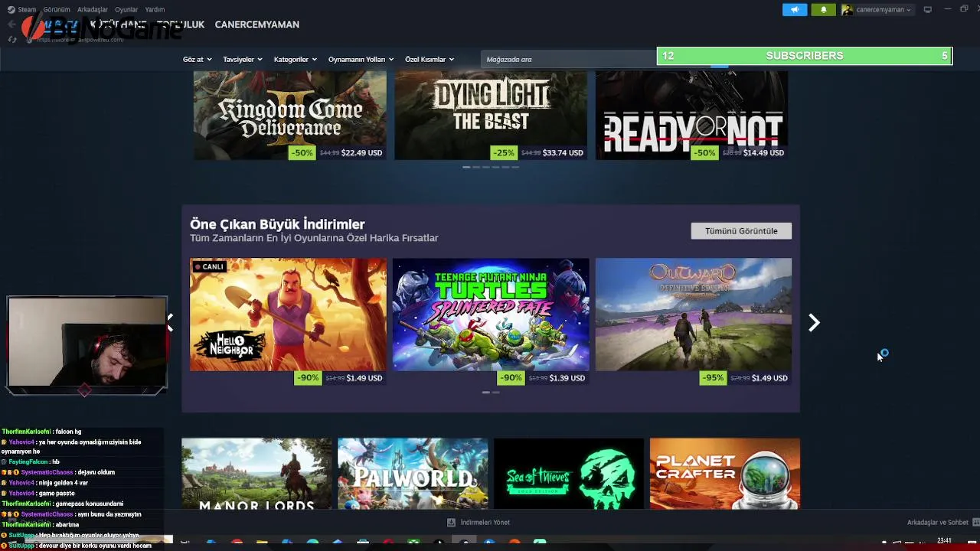Screen dimensions: 980x551
Task: Open the Sea of Thieves card
Action: pyautogui.click(x=569, y=474)
